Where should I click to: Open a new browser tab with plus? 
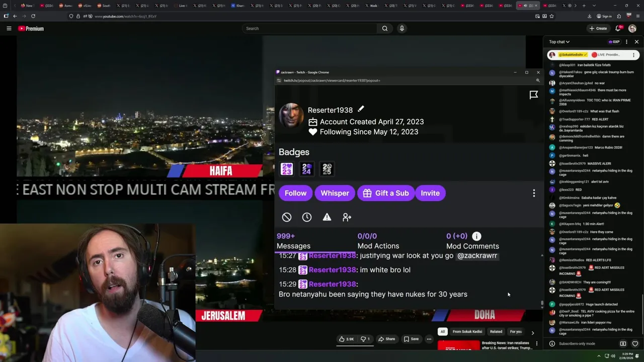(x=584, y=6)
